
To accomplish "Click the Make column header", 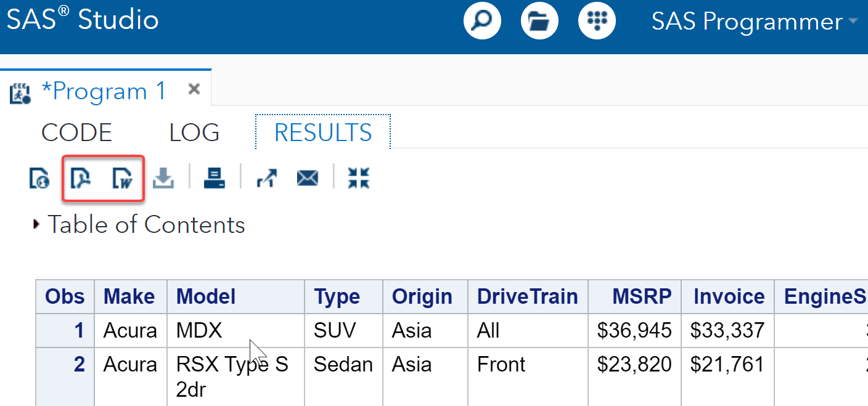I will coord(129,297).
